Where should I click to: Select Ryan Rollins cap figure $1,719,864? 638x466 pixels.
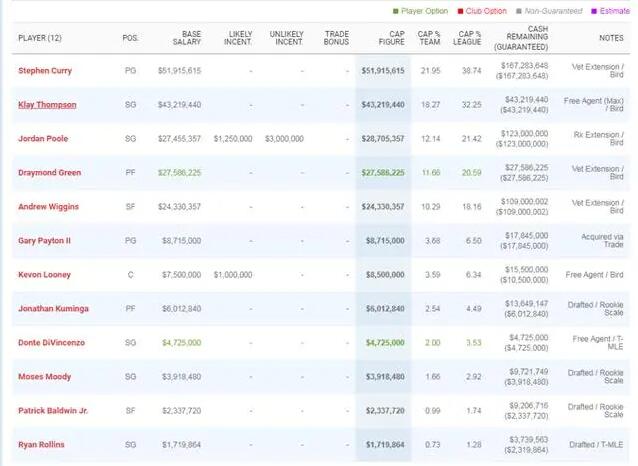coord(385,444)
